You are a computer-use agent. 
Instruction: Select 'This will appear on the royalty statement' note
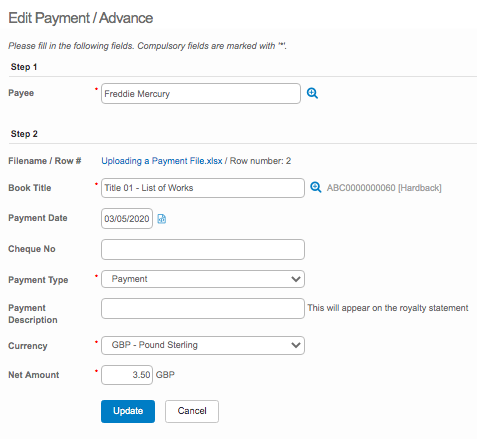[388, 308]
